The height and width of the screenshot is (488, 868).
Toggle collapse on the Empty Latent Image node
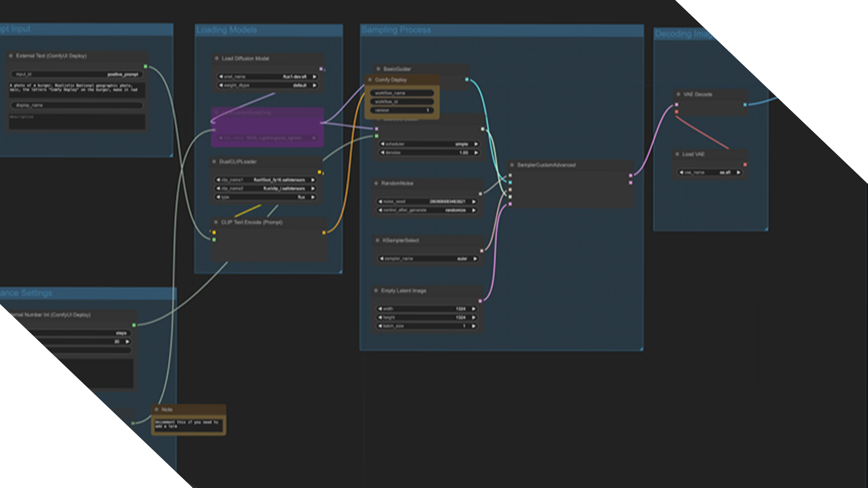[x=376, y=291]
